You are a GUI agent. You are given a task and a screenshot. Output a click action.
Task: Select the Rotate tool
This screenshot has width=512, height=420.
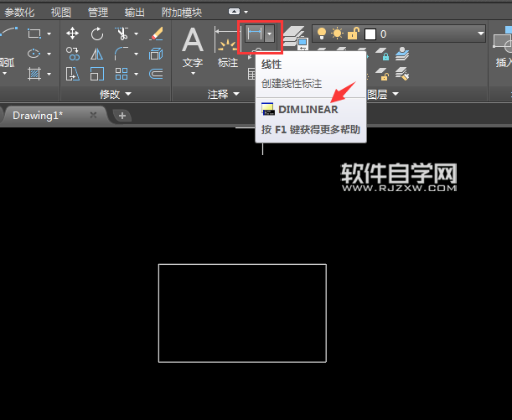coord(97,34)
